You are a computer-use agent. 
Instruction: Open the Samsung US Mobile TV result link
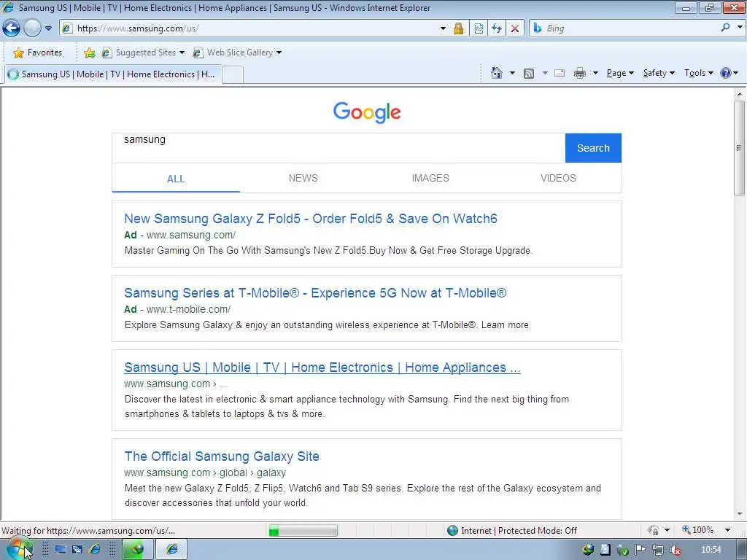(x=322, y=367)
